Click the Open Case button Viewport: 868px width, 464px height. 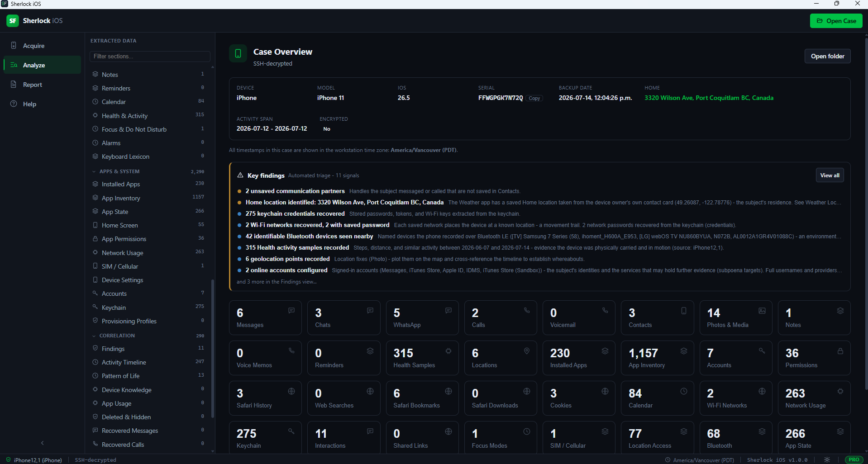point(836,21)
